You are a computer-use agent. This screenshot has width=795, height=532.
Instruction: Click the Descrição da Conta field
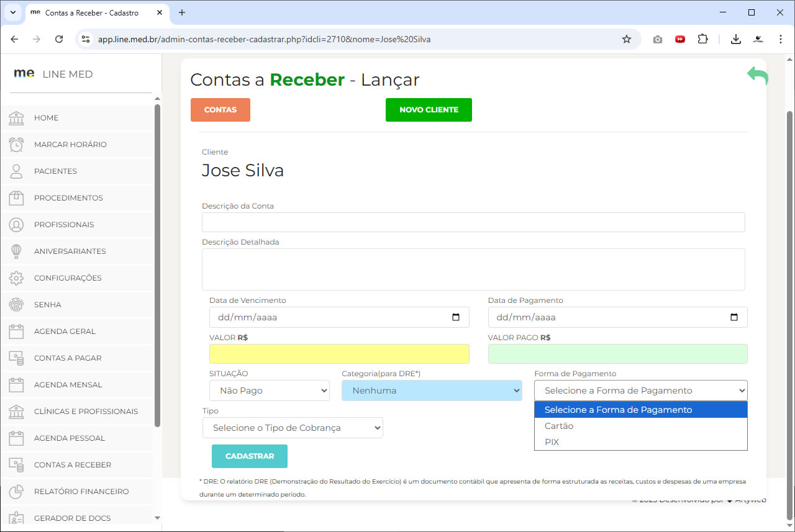coord(473,222)
